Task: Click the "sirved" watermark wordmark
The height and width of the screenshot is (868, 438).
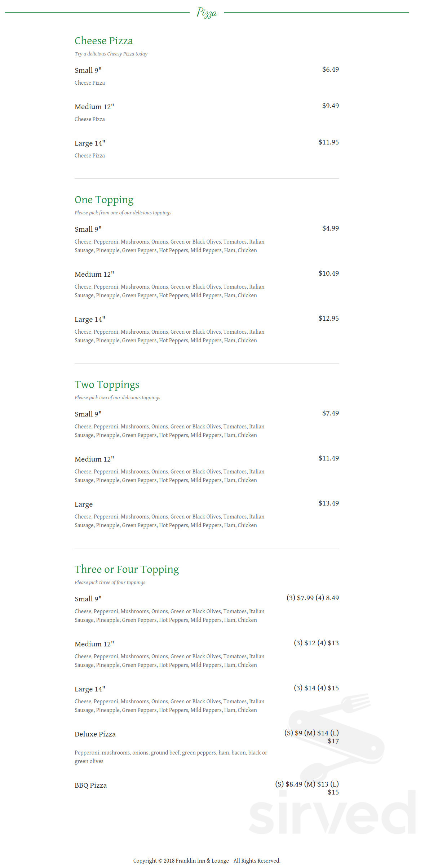Action: pyautogui.click(x=332, y=814)
